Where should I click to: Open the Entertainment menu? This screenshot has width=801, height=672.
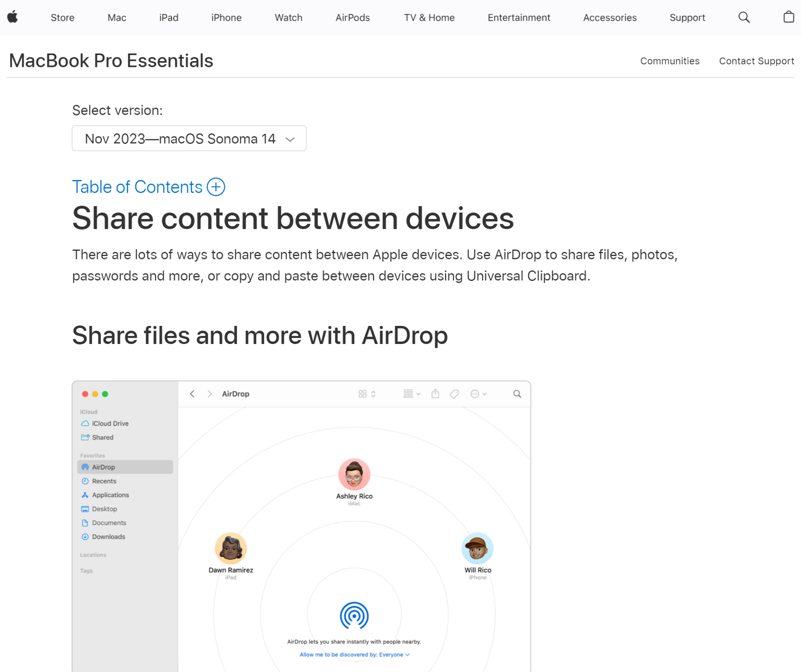pos(519,18)
